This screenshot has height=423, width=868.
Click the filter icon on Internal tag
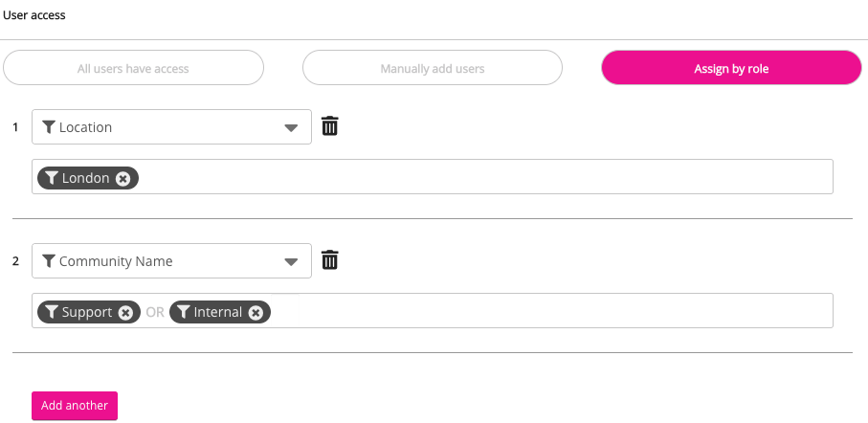pos(183,312)
